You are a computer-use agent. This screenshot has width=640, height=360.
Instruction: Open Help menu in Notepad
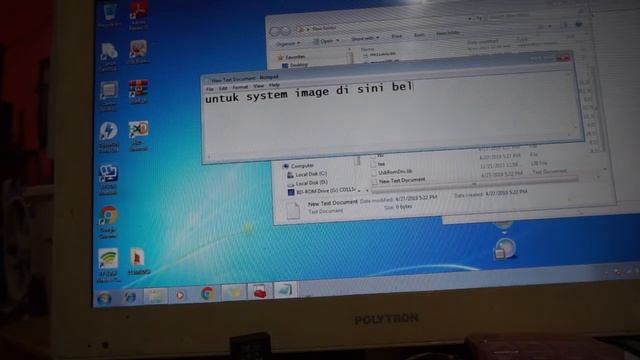click(x=274, y=85)
